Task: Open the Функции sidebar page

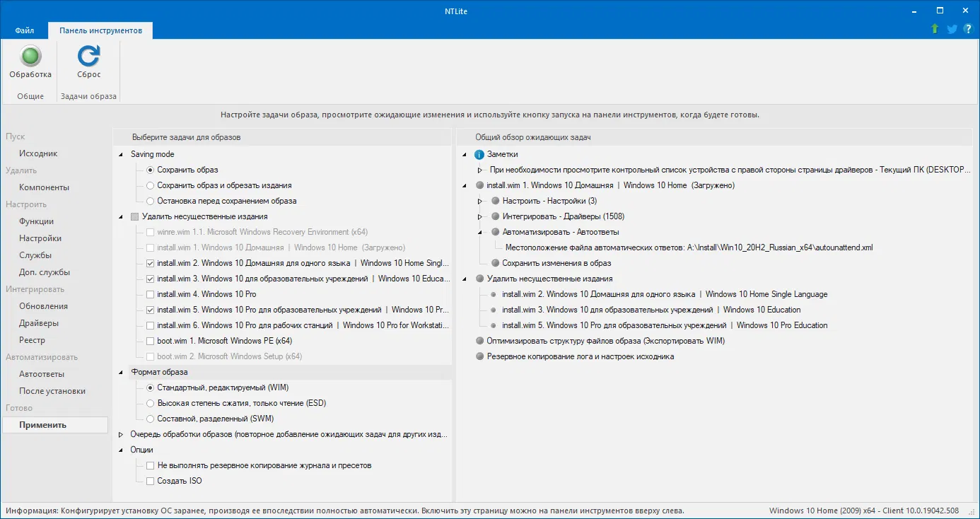Action: 36,221
